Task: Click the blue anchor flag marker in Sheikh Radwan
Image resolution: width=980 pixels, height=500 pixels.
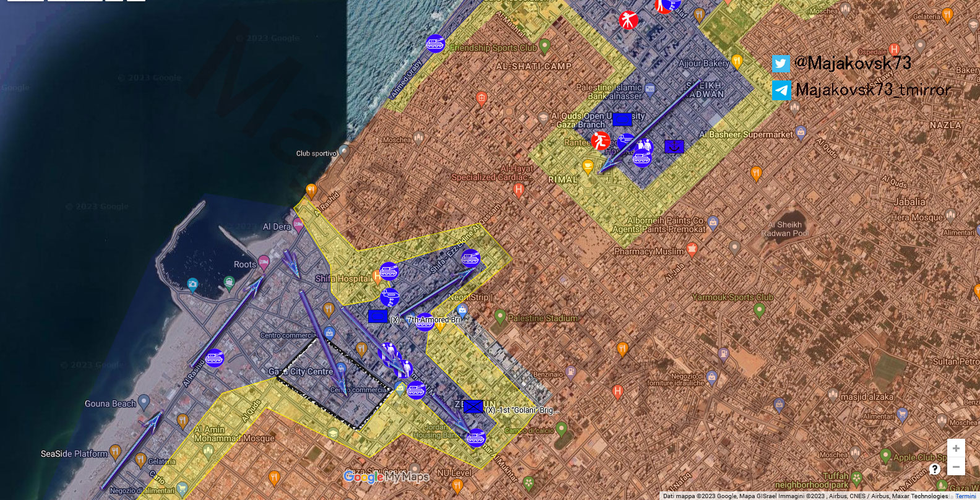Action: click(674, 147)
